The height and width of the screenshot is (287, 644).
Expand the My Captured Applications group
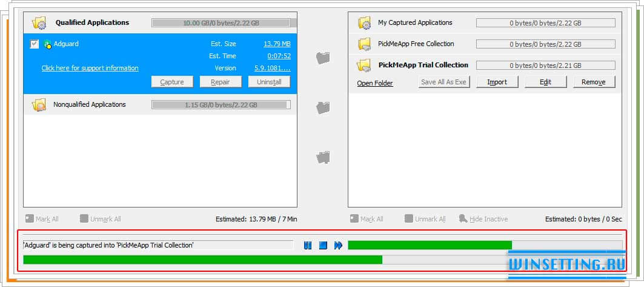coord(415,23)
